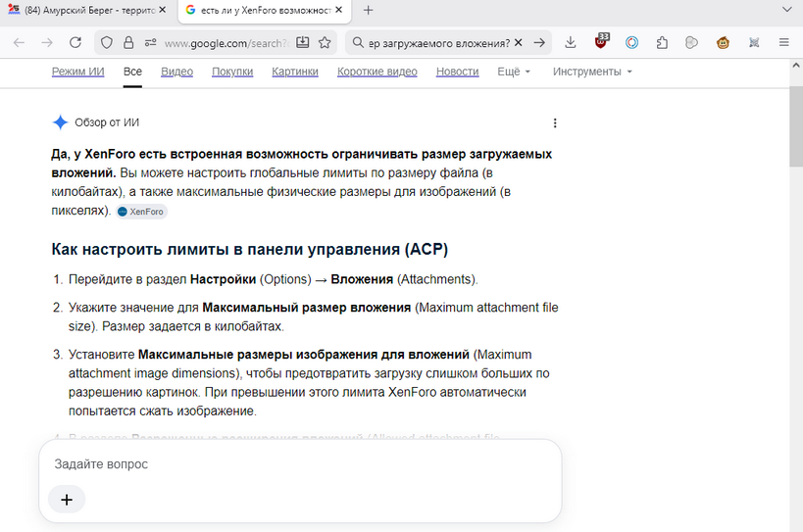Switch to the Картинки tab
Screen dimensions: 803x532
click(295, 72)
